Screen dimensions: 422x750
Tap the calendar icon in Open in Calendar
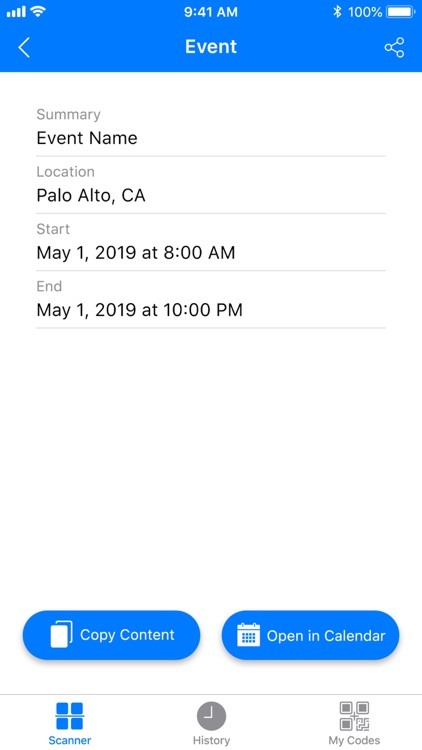point(248,635)
